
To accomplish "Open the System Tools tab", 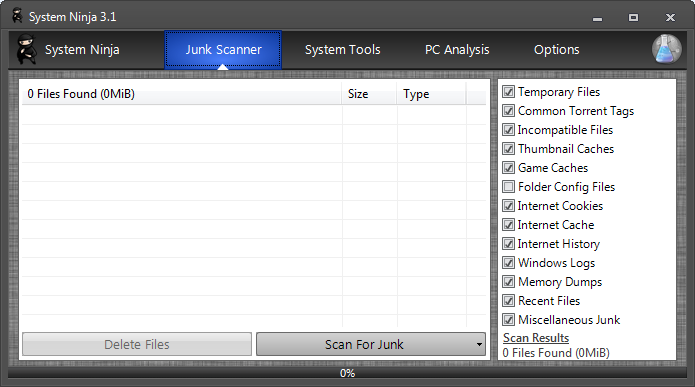I will 343,50.
